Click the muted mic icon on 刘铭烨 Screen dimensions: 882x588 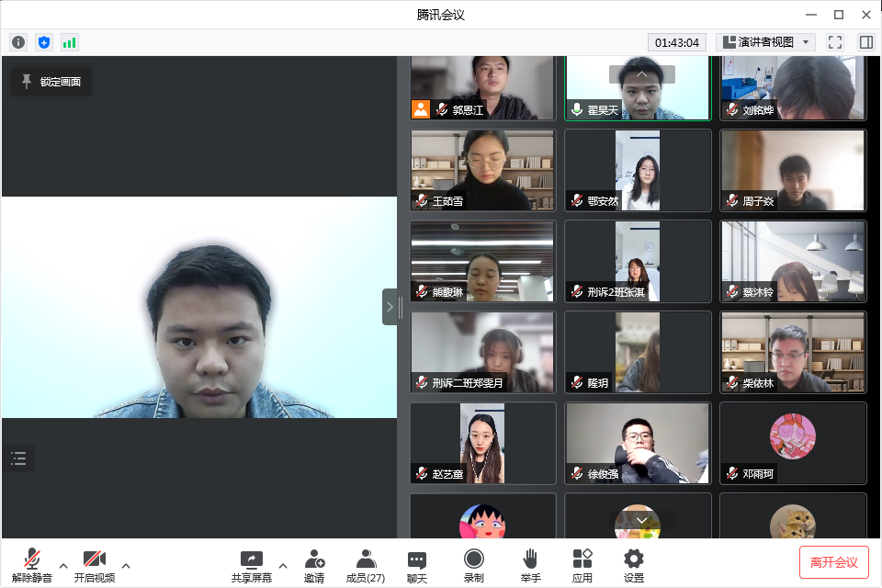click(x=732, y=109)
